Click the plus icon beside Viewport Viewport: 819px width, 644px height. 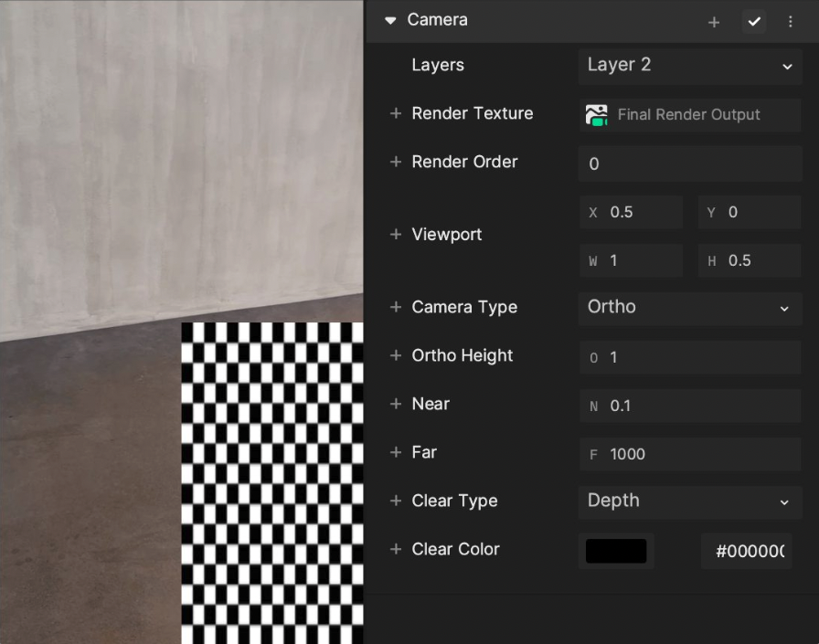(395, 234)
